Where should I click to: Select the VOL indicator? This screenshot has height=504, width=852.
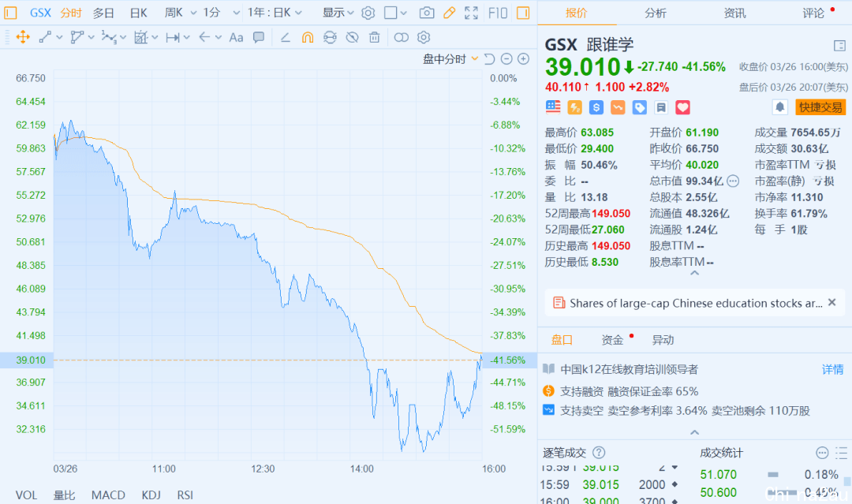point(26,495)
